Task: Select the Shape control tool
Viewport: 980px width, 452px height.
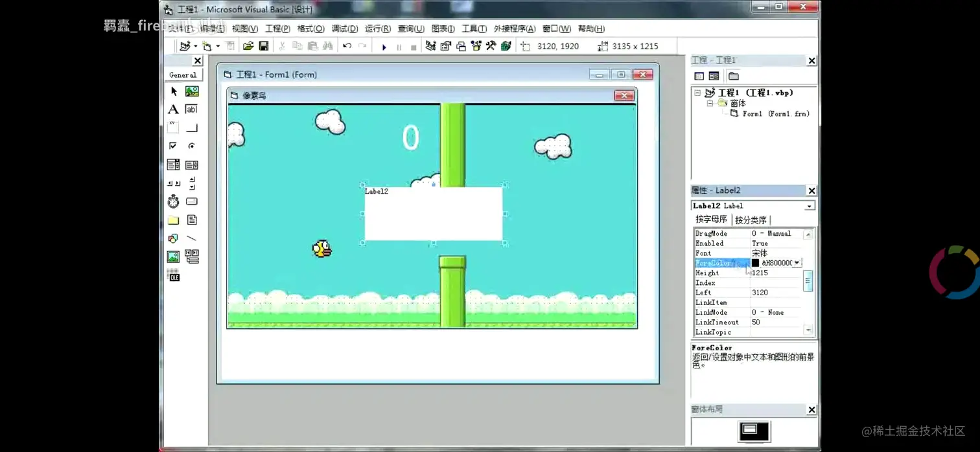Action: pos(174,238)
